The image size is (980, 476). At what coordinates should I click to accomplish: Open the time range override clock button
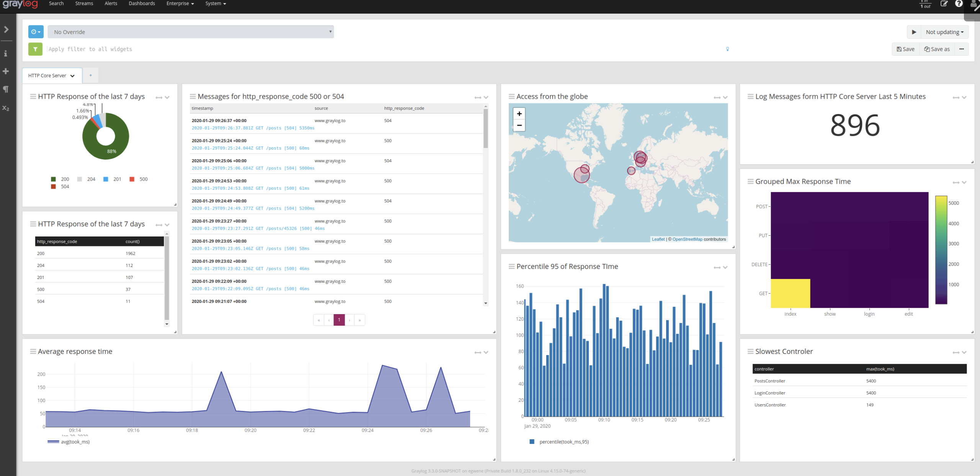click(36, 32)
